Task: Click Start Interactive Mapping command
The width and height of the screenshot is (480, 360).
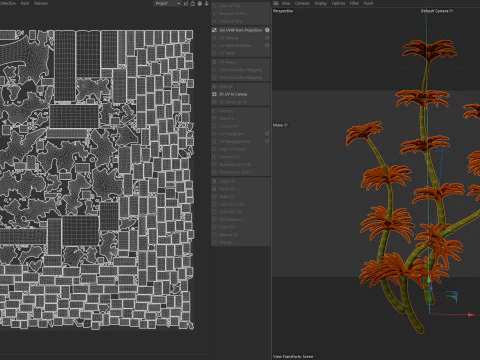Action: click(240, 70)
